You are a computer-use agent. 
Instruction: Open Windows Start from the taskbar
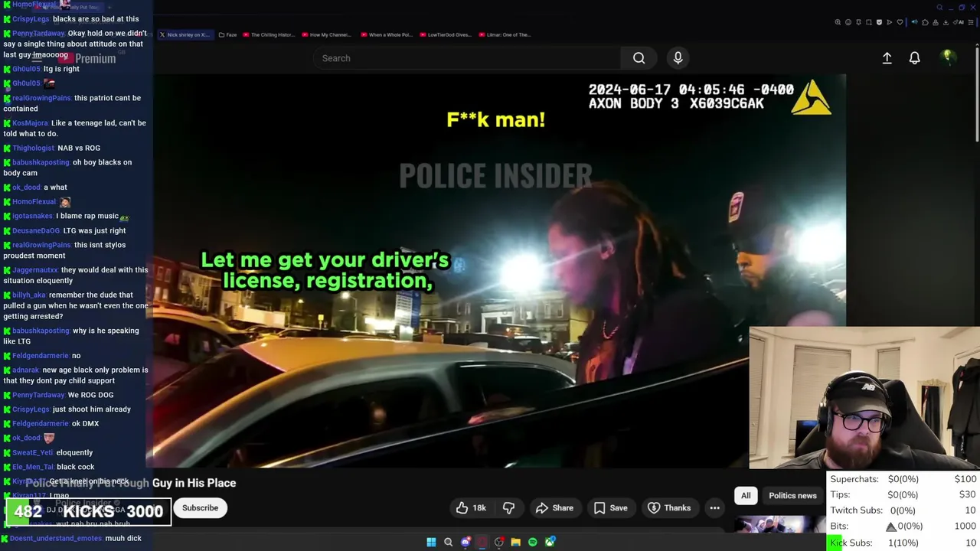(x=431, y=542)
